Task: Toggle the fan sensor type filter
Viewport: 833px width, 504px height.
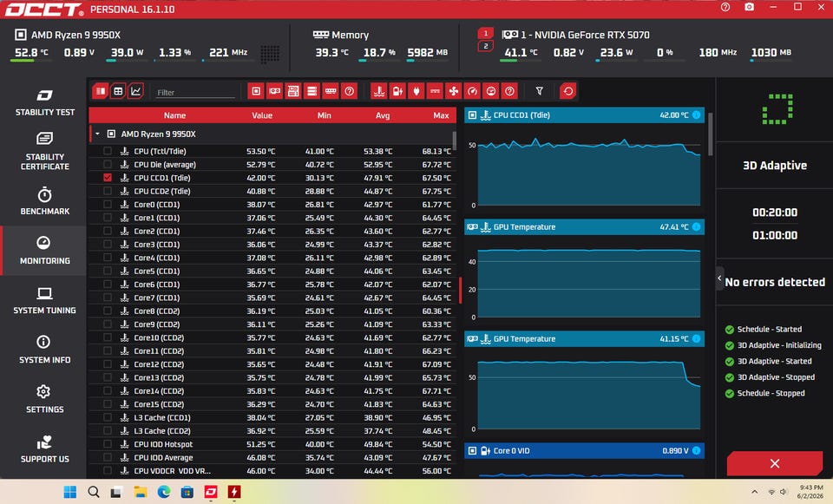Action: 453,91
